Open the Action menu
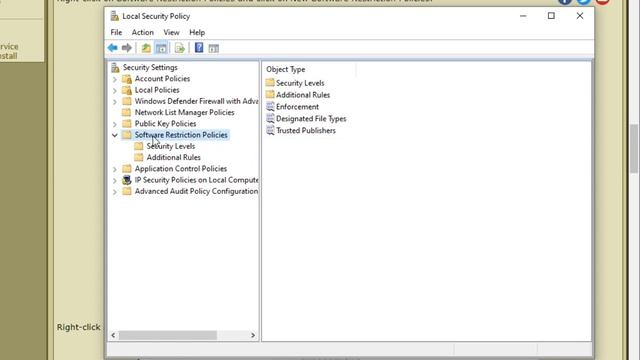The image size is (640, 360). coord(142,32)
